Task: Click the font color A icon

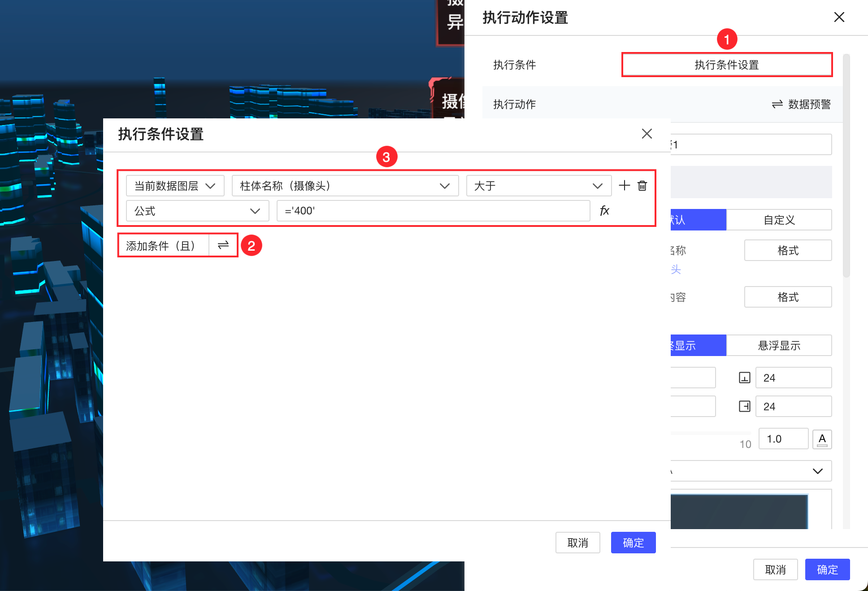Action: 822,439
